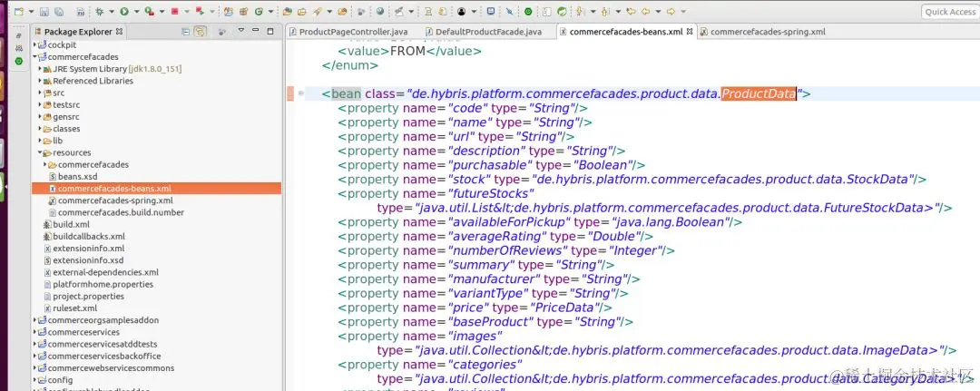This screenshot has height=391, width=980.
Task: Click the green Run button icon
Action: point(123,11)
